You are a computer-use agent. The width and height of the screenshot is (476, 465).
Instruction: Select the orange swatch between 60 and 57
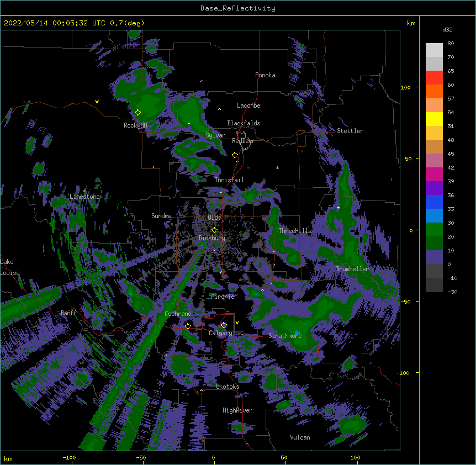tap(434, 91)
